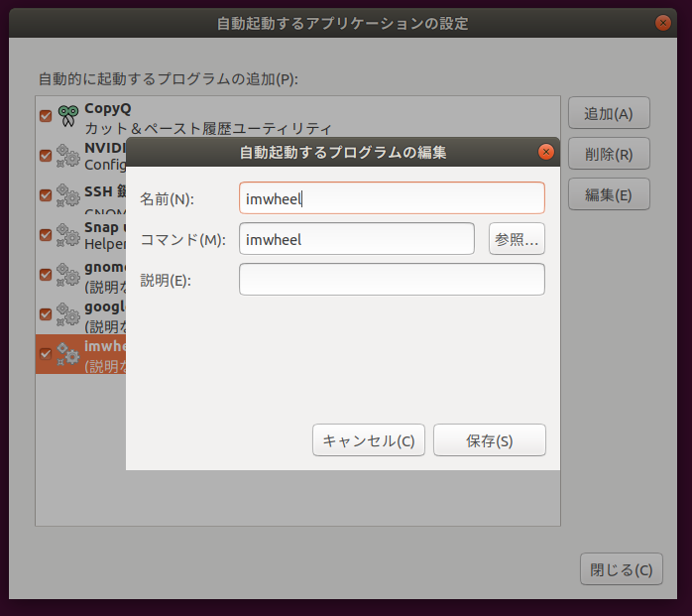Click the imwheel entry gear icon
The image size is (692, 616).
click(x=68, y=354)
